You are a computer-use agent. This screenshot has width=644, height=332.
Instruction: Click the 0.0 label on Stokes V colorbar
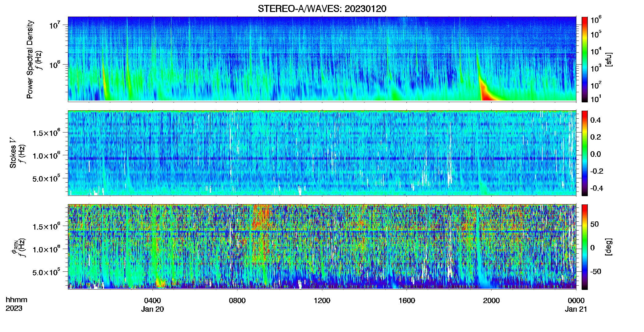(x=595, y=154)
